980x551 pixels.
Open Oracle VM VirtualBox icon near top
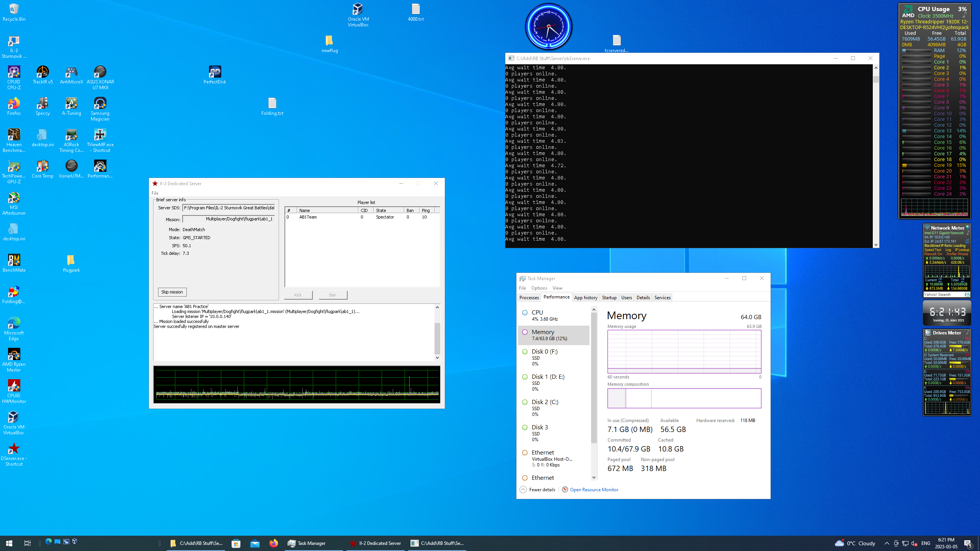point(358,15)
